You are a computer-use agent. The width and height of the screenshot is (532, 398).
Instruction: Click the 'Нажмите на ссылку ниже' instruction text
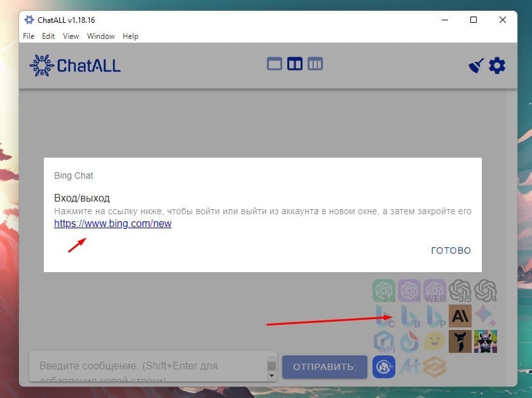pyautogui.click(x=263, y=211)
